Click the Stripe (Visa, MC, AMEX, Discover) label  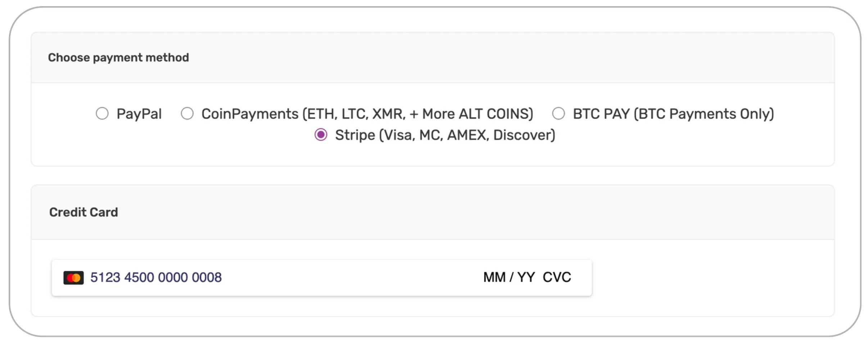(445, 135)
